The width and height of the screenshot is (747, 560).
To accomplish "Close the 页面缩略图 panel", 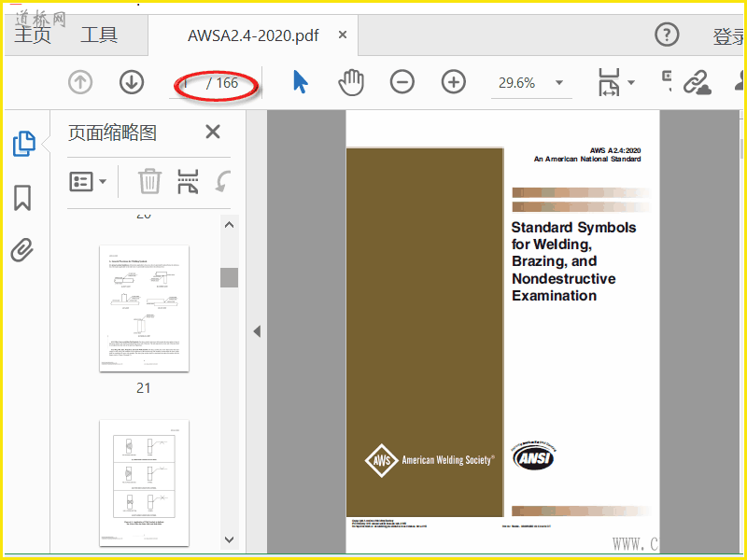I will click(x=213, y=132).
